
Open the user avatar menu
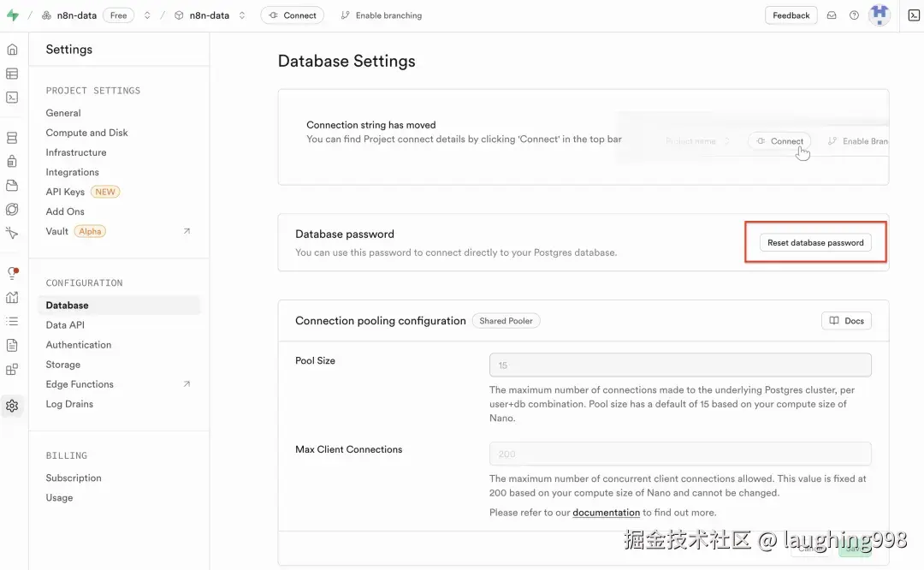(x=879, y=15)
